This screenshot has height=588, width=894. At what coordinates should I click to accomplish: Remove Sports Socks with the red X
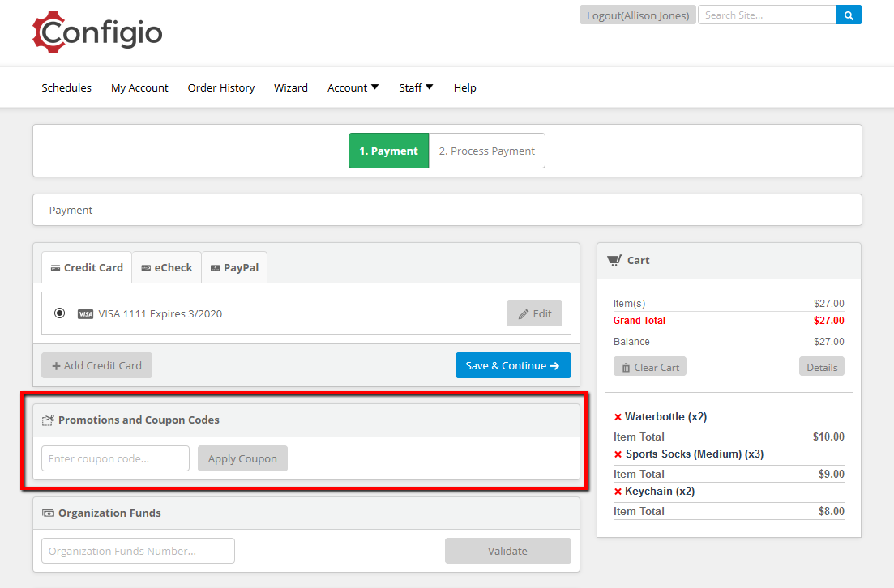pyautogui.click(x=618, y=454)
